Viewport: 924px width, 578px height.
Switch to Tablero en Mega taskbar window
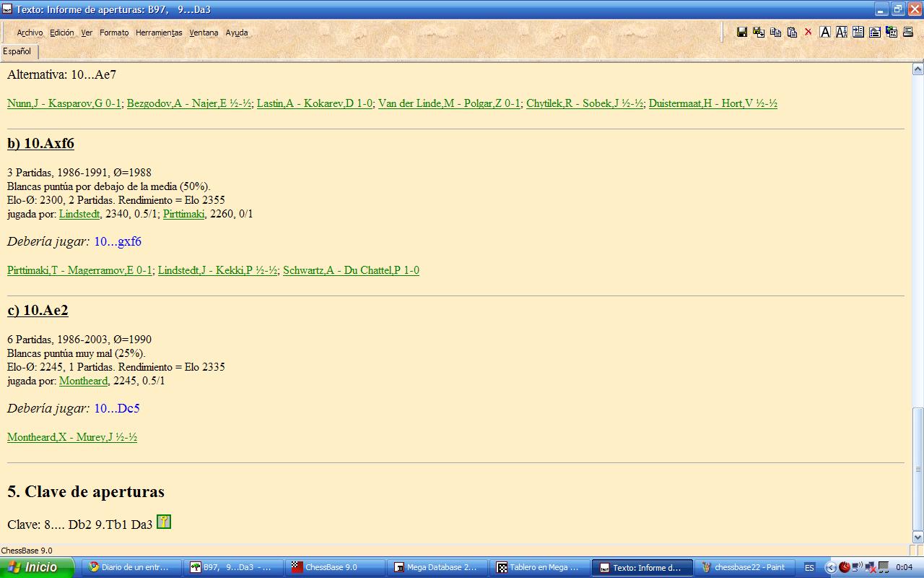click(x=539, y=567)
